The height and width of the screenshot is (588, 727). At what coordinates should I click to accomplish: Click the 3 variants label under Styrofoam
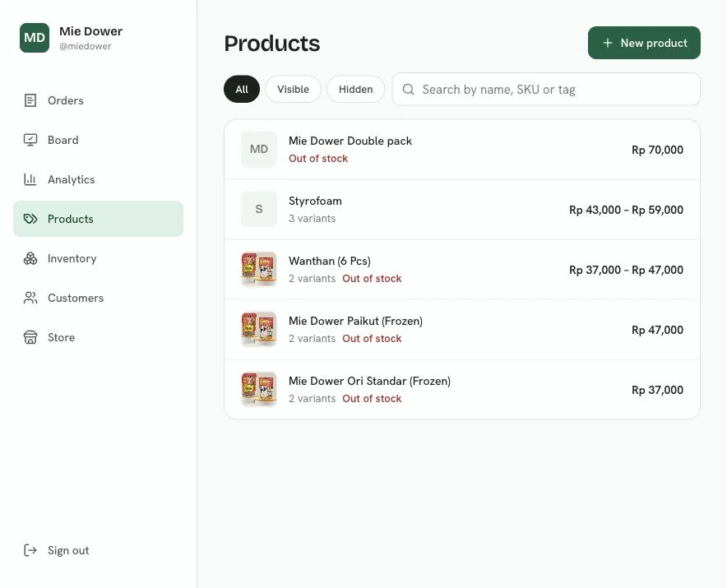[x=312, y=219]
